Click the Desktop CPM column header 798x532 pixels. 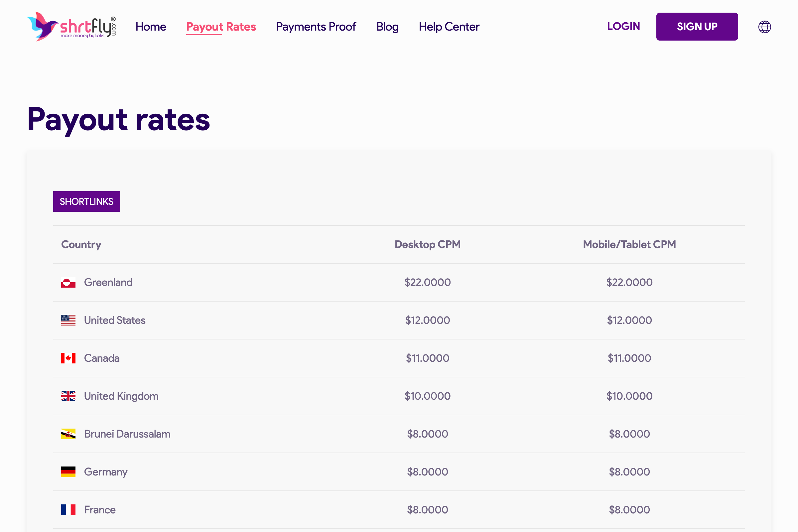[428, 244]
